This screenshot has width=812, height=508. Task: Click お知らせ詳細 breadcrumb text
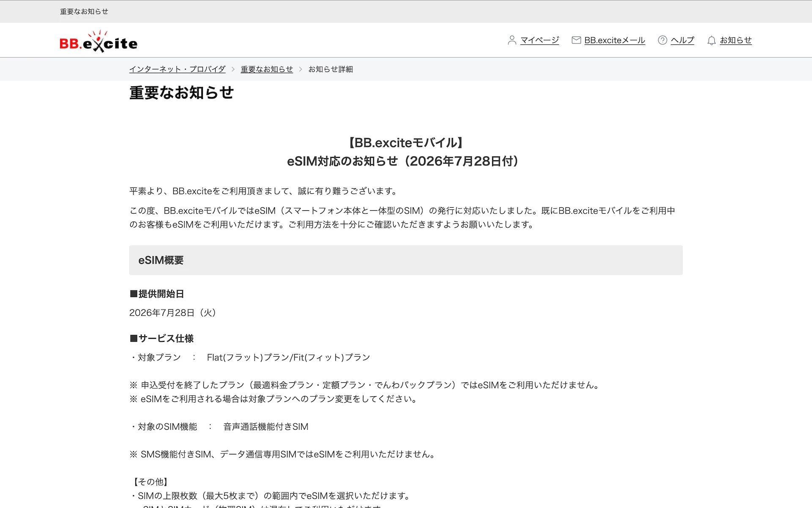331,69
